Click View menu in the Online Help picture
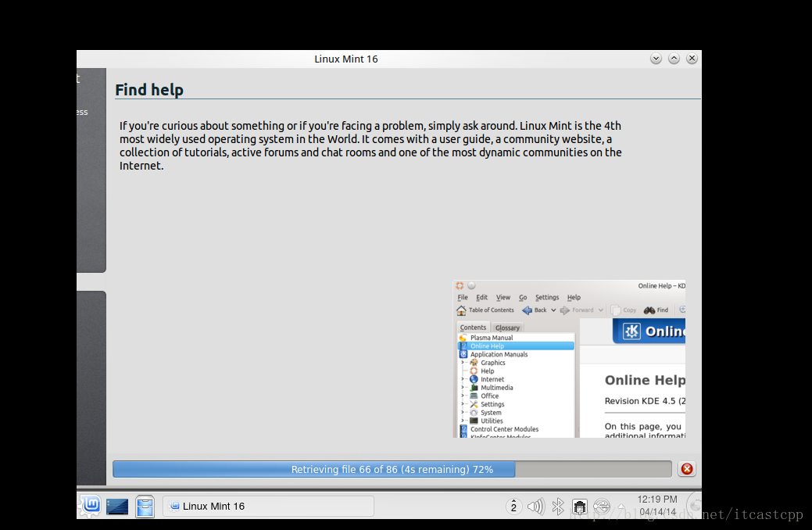The height and width of the screenshot is (530, 812). (503, 297)
